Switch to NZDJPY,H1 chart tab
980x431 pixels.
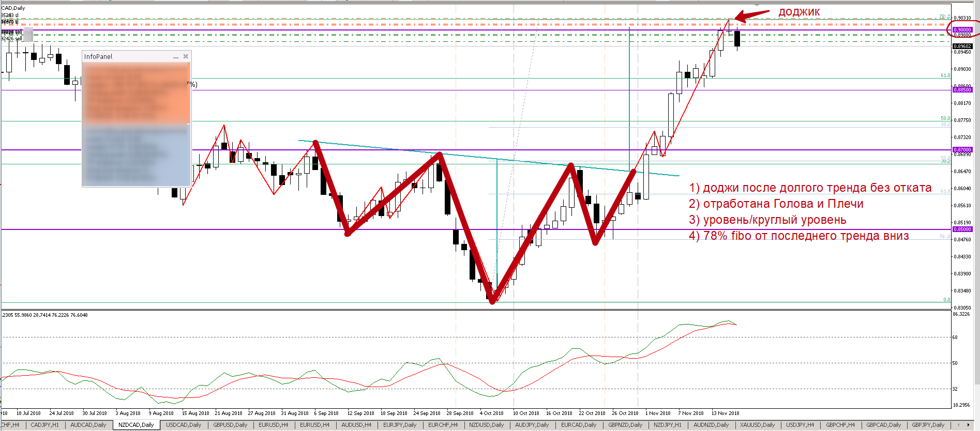(668, 425)
